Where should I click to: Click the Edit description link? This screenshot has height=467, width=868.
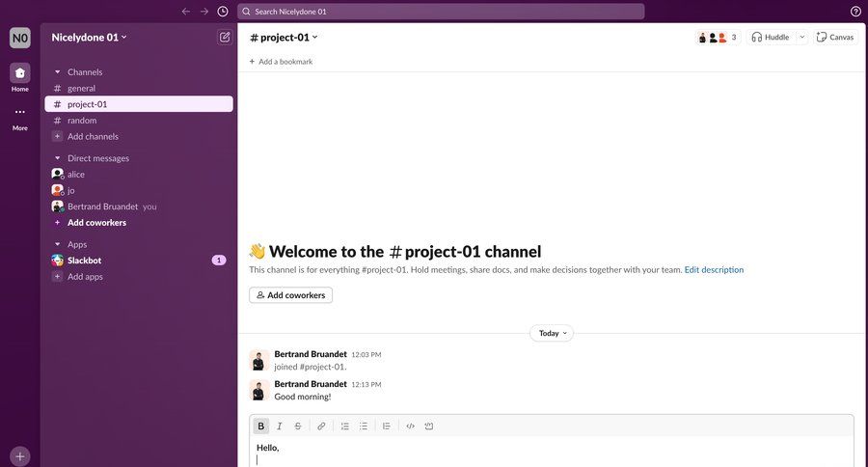pos(714,270)
